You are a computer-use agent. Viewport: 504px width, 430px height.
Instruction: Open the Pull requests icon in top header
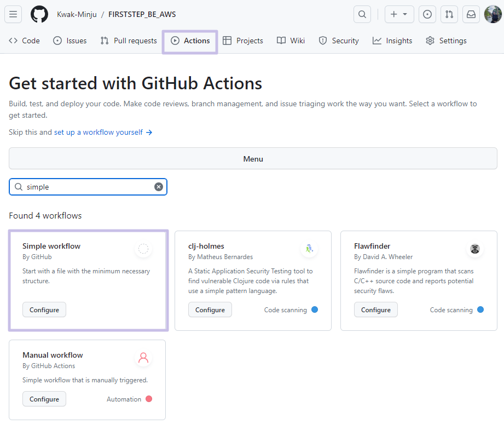point(449,14)
